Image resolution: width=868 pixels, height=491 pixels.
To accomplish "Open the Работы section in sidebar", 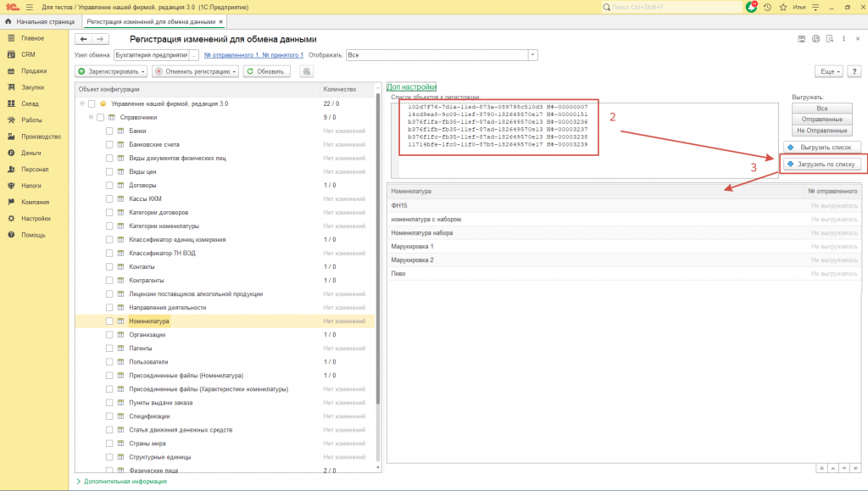I will tap(31, 120).
